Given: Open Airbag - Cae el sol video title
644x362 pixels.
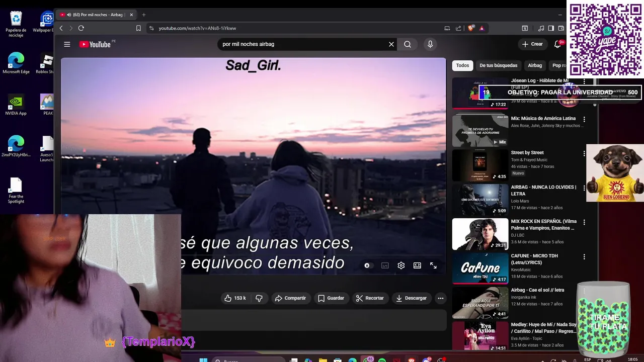Looking at the screenshot, I should [x=537, y=290].
